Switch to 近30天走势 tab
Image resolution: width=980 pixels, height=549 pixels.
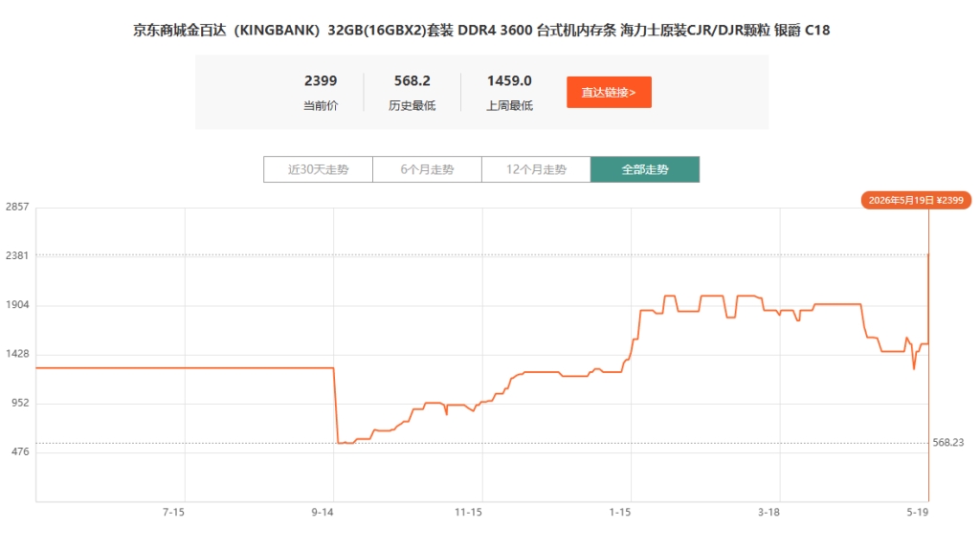pyautogui.click(x=318, y=169)
